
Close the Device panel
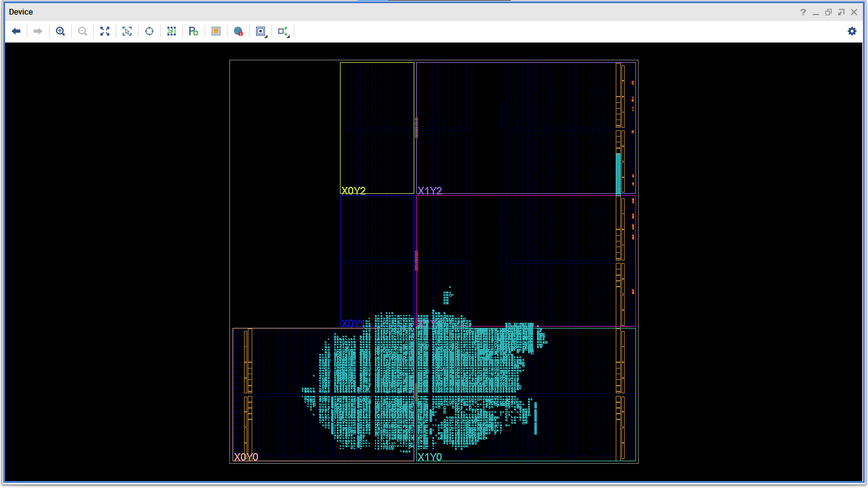(x=854, y=12)
